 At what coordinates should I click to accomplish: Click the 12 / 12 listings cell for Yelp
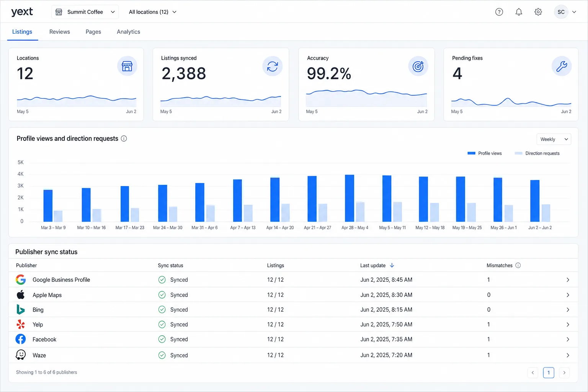275,325
